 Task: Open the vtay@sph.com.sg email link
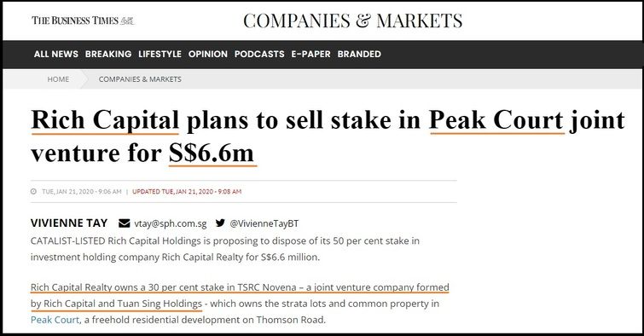[171, 224]
